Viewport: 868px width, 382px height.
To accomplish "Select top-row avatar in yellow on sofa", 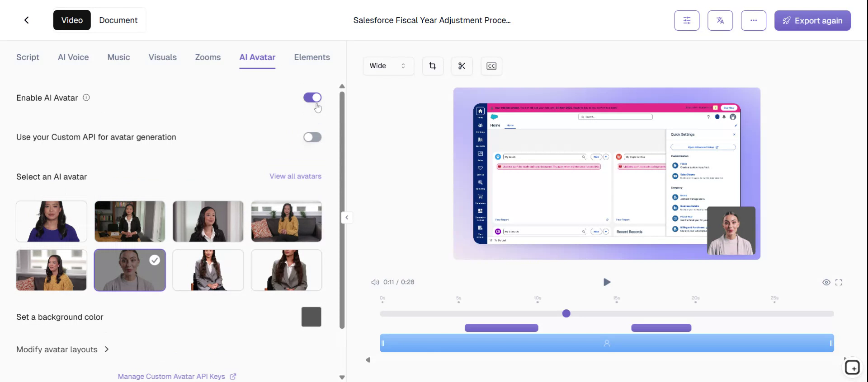I will [x=287, y=221].
